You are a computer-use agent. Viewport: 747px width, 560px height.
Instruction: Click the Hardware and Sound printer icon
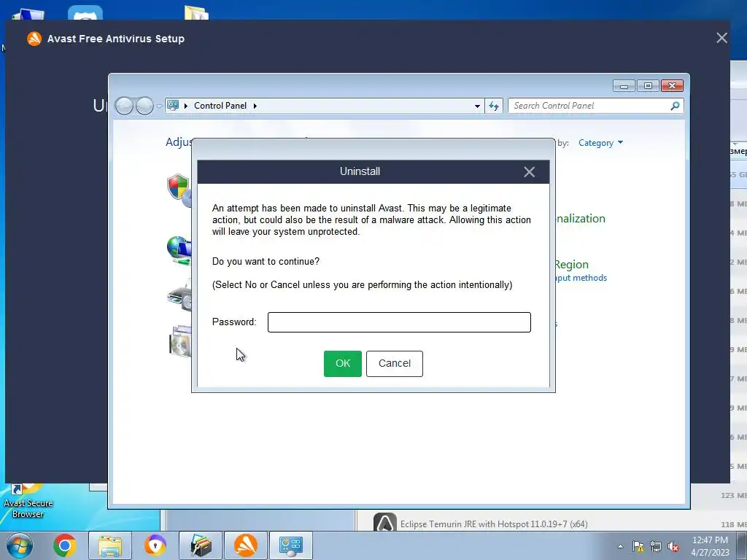tap(179, 296)
